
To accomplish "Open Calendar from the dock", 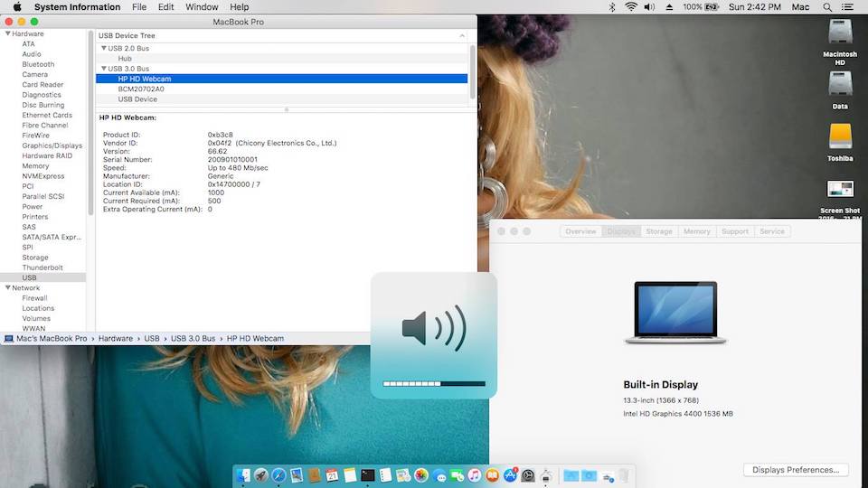I will coord(332,475).
